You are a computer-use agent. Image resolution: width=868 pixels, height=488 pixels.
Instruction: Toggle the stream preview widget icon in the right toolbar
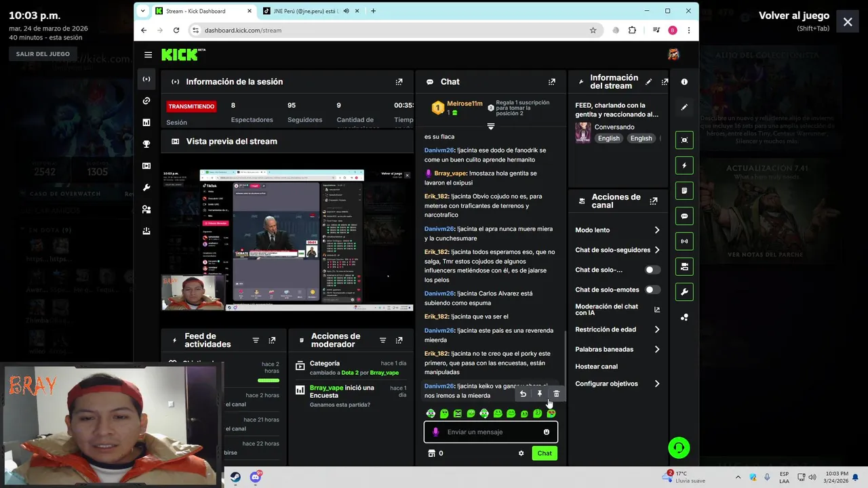[x=684, y=140]
